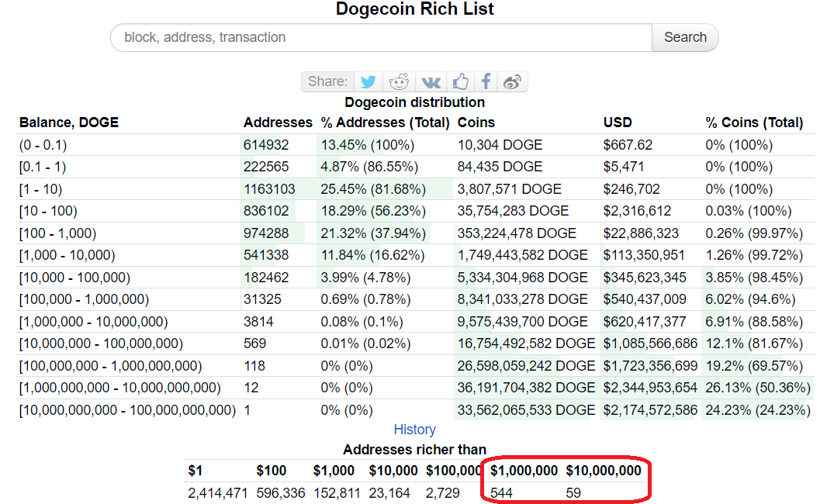Image resolution: width=827 pixels, height=504 pixels.
Task: Click the coins value '36,191,704,382 DOGE'
Action: click(526, 388)
